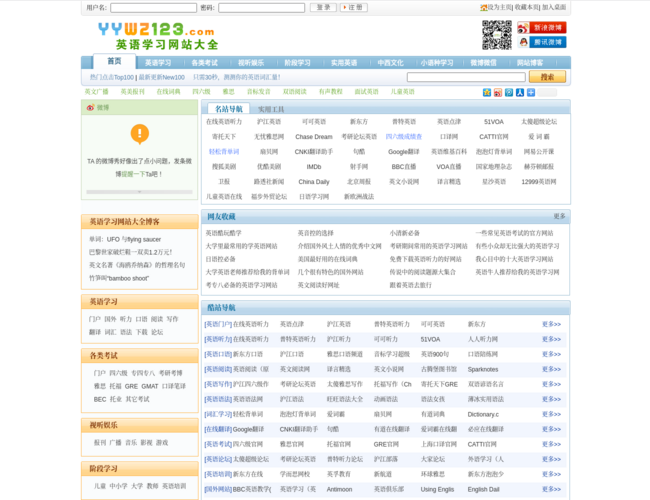Click the QR code image
The height and width of the screenshot is (500, 650).
pos(497,35)
